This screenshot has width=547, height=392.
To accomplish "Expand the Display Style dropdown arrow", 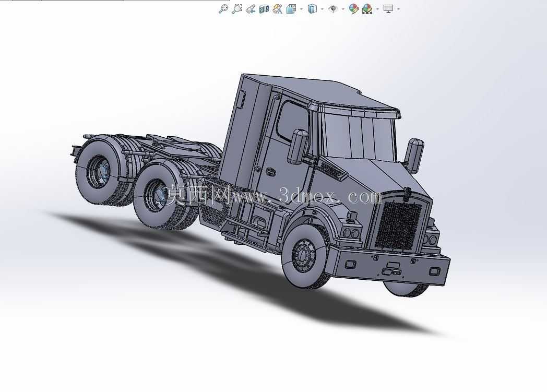I will [x=322, y=9].
